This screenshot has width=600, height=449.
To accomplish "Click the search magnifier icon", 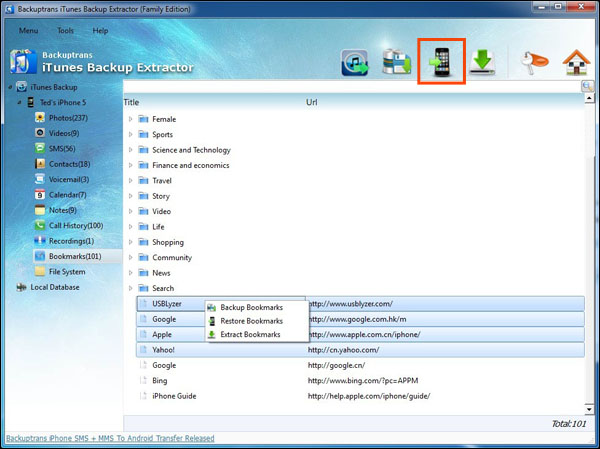I will pyautogui.click(x=587, y=86).
